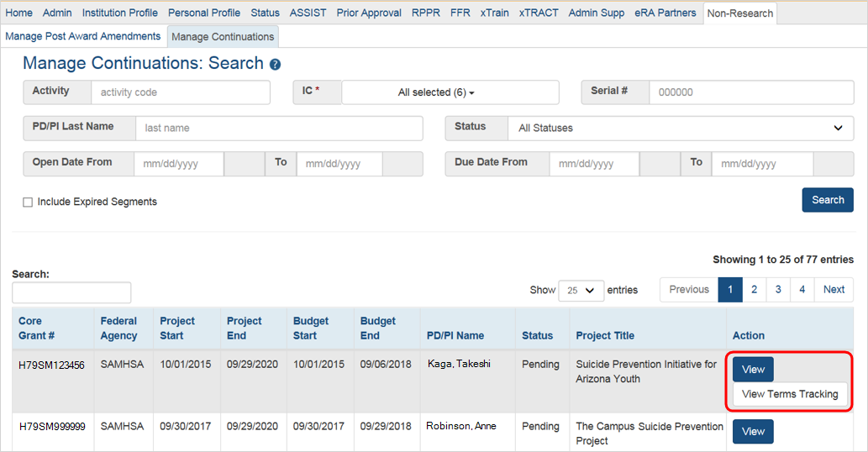This screenshot has width=868, height=452.
Task: Click the Open Date From date field
Action: [179, 165]
